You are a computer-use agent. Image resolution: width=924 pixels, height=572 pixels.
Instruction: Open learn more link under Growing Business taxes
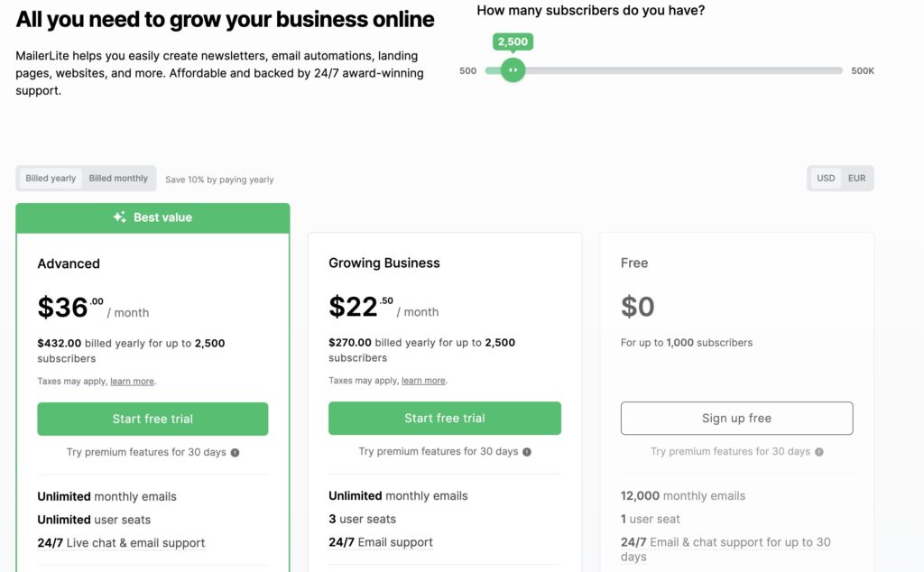(423, 381)
